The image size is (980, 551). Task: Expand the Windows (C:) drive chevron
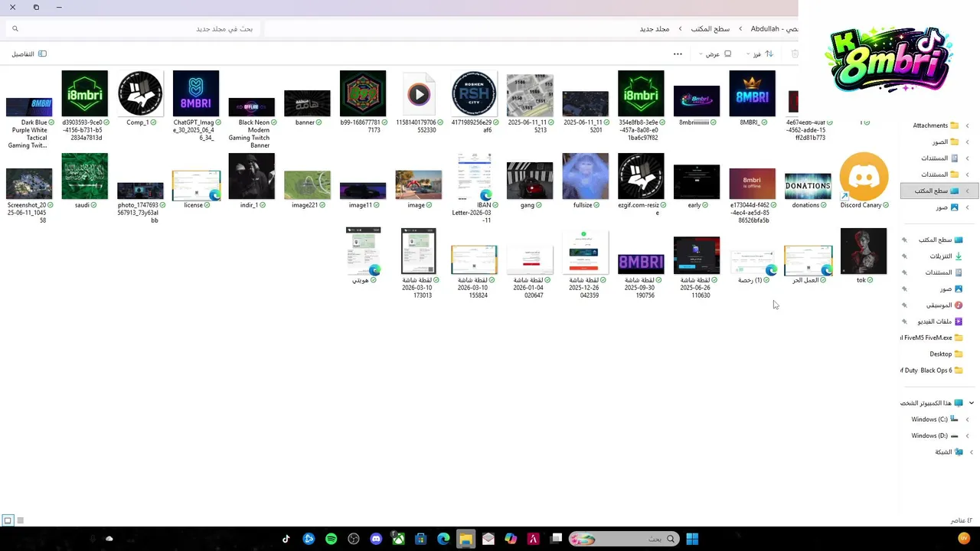[x=967, y=419]
